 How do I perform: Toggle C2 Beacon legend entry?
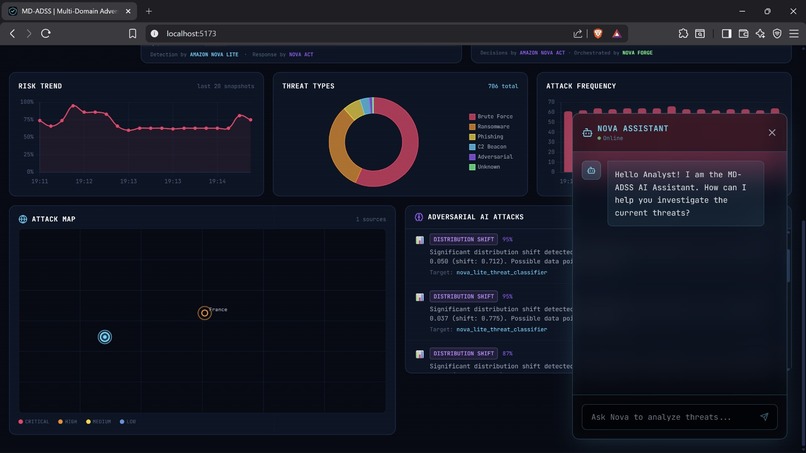pos(487,147)
